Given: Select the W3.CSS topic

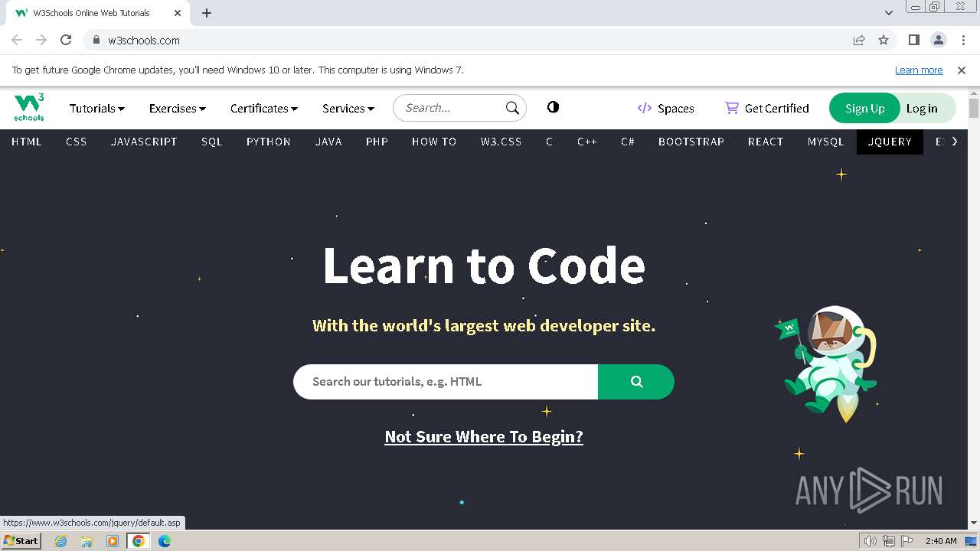Looking at the screenshot, I should click(501, 142).
